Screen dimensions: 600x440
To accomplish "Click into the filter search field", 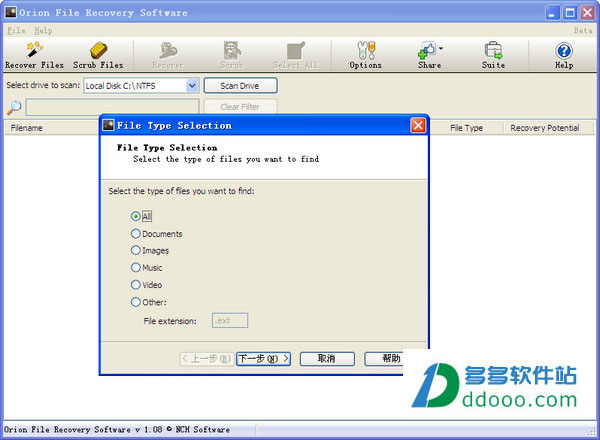I will tap(112, 107).
